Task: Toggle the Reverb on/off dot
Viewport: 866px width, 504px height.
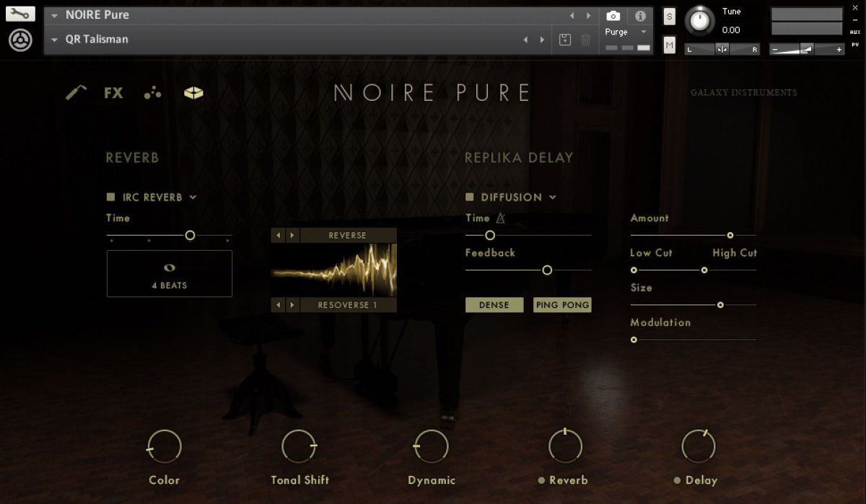Action: tap(541, 480)
